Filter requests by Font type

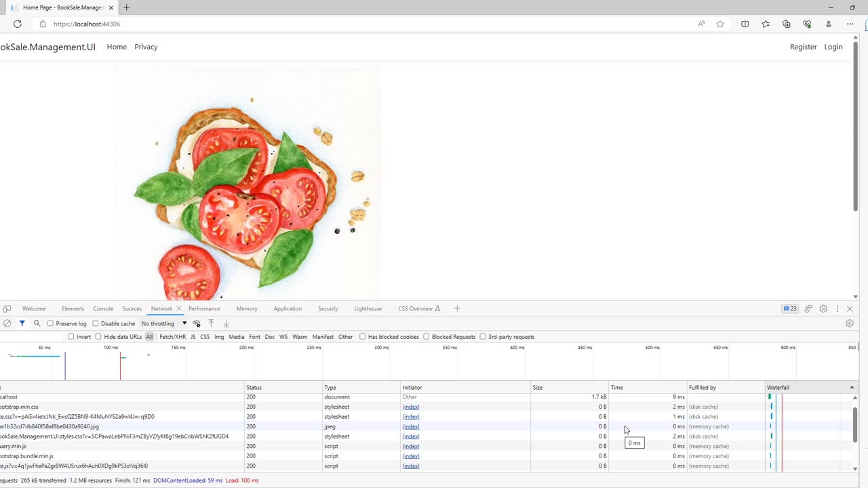[254, 336]
